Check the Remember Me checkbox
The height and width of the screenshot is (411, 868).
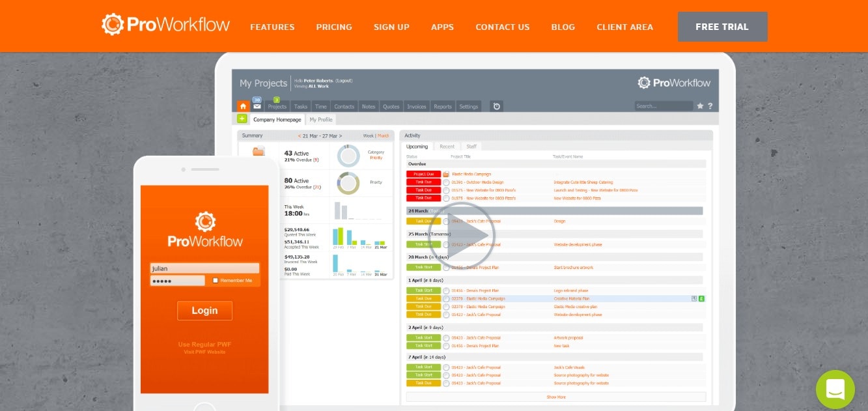[216, 281]
